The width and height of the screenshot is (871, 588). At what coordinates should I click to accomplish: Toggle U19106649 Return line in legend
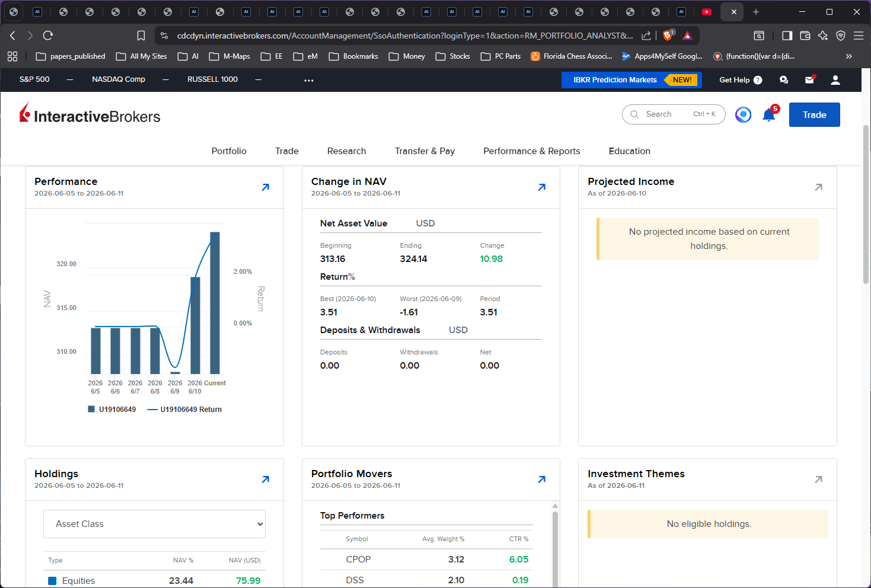pos(184,410)
